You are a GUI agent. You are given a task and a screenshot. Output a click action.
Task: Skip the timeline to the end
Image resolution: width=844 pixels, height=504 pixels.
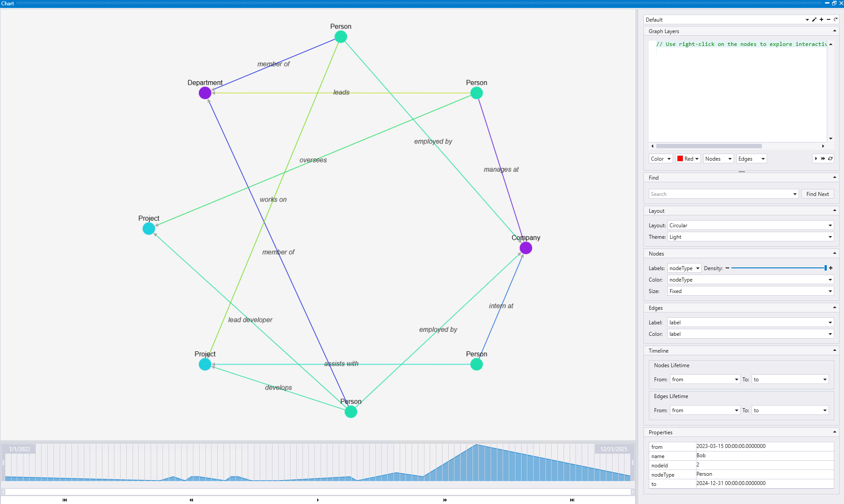[571, 500]
